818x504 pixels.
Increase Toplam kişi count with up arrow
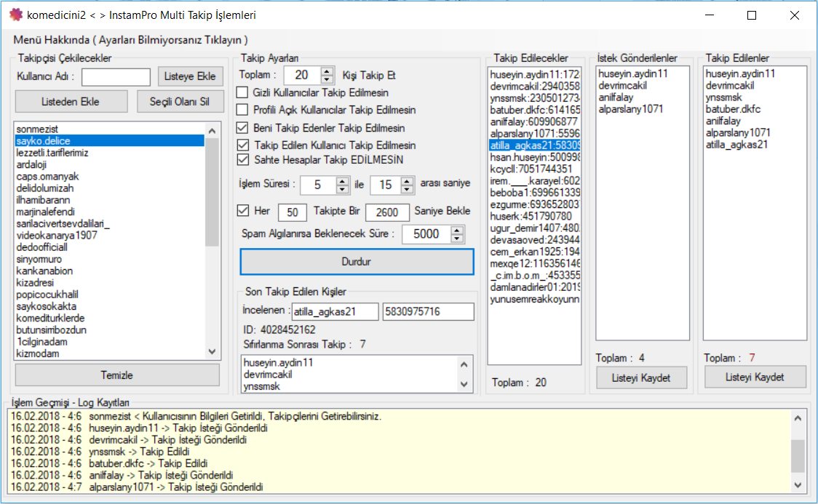(327, 71)
